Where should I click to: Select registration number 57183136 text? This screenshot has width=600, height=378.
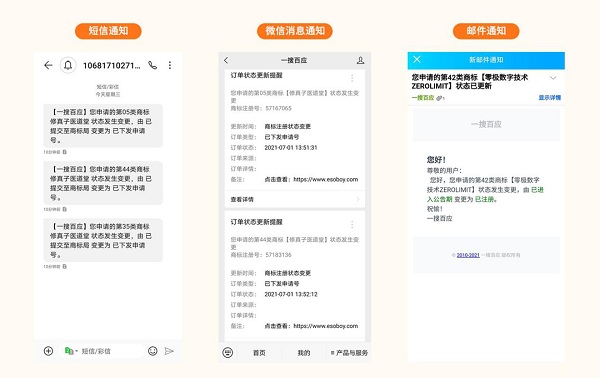278,255
